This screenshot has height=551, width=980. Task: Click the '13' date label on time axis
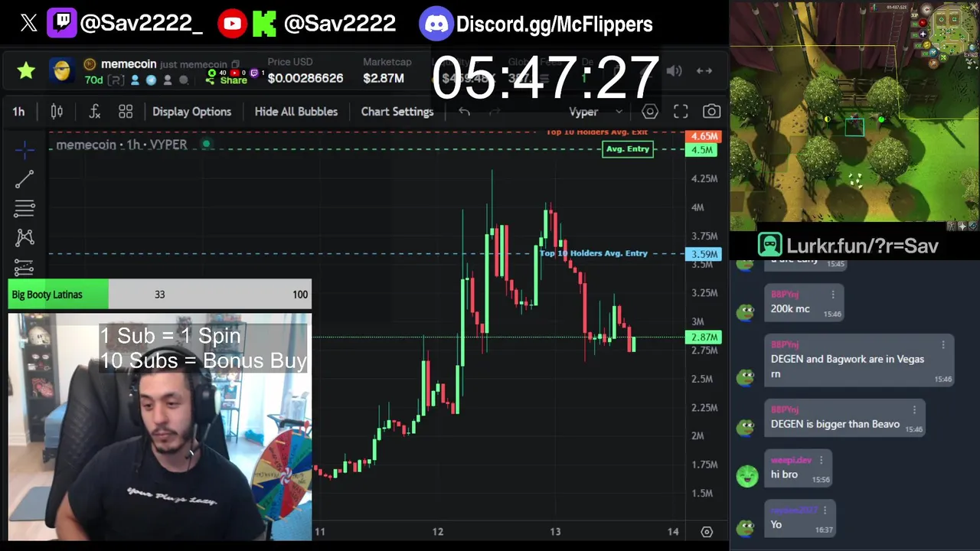(x=555, y=532)
